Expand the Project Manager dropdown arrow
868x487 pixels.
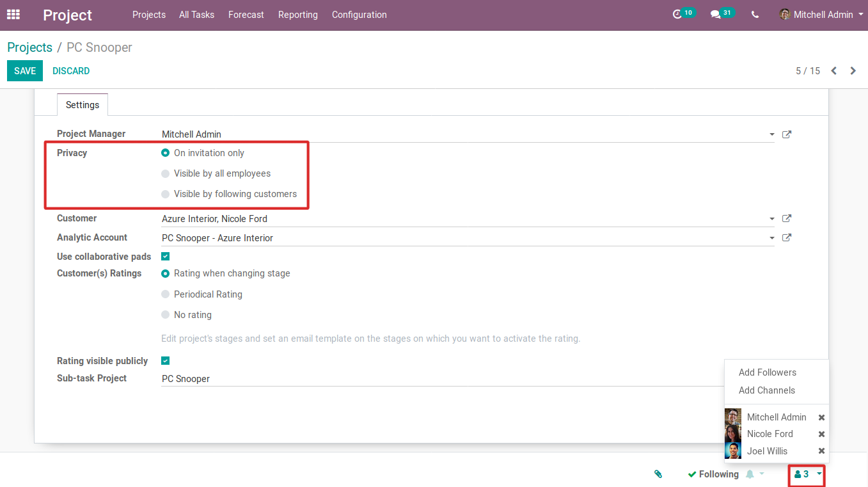pos(771,135)
